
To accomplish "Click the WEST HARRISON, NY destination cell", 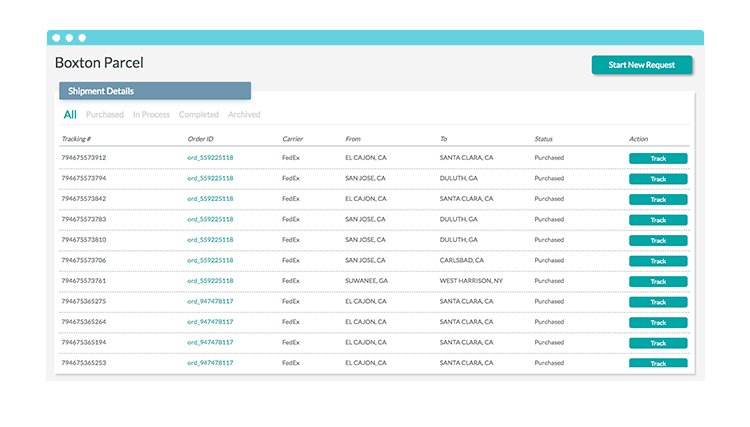I will click(471, 281).
